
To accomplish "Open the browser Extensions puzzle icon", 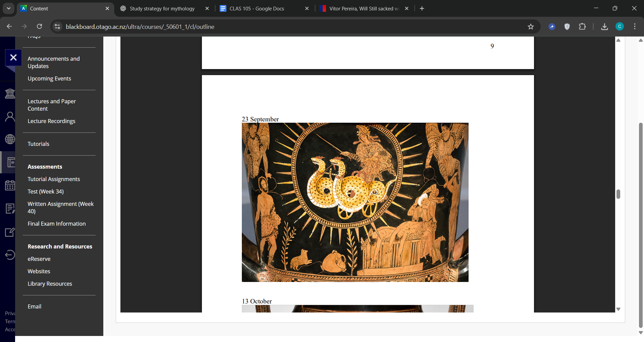I will coord(583,27).
